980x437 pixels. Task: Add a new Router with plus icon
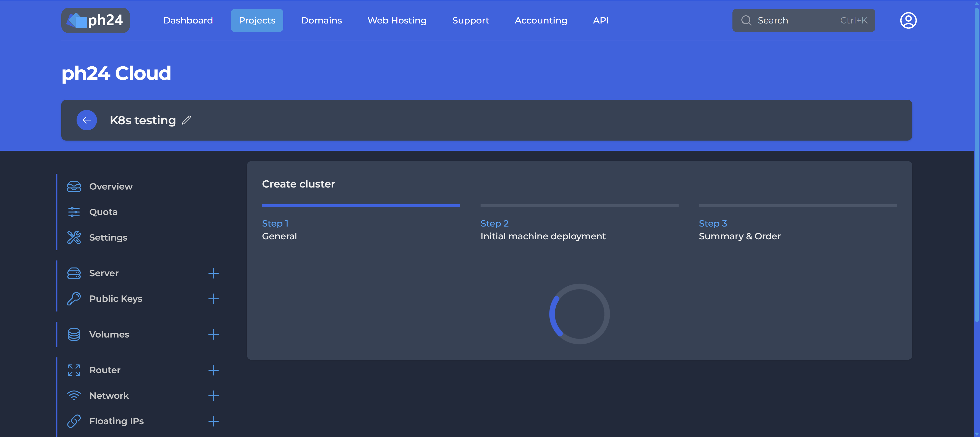pos(213,370)
